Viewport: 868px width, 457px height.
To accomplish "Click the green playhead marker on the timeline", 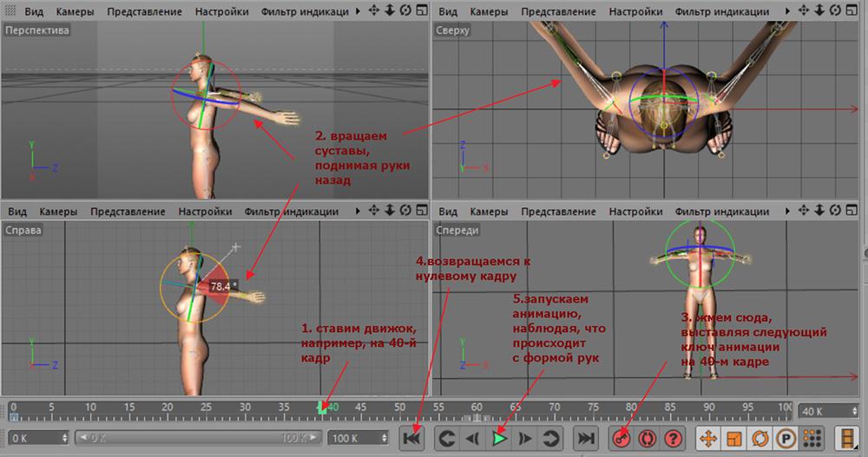I will click(322, 409).
